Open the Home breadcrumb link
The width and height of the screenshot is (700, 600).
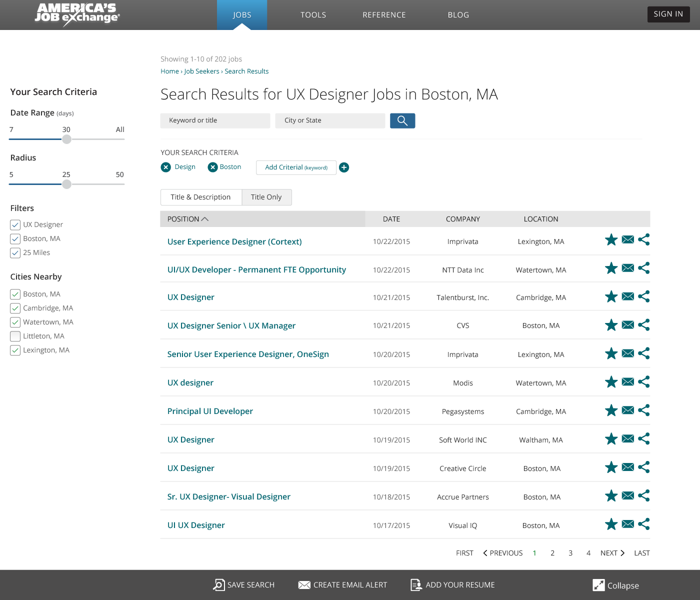(169, 71)
